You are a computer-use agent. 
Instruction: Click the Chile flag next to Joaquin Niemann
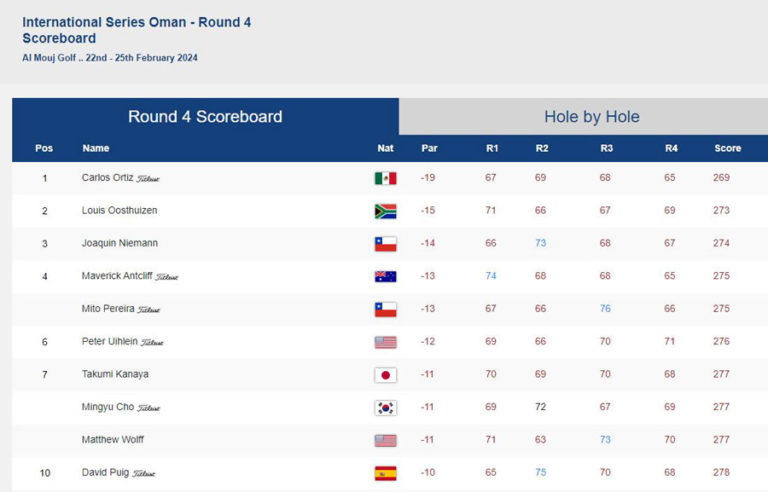point(385,244)
